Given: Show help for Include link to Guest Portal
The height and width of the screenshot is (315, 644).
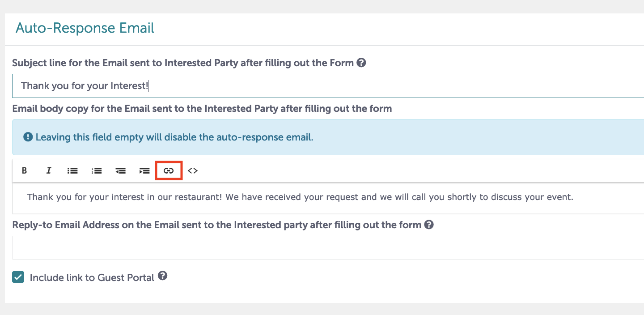Looking at the screenshot, I should [163, 276].
